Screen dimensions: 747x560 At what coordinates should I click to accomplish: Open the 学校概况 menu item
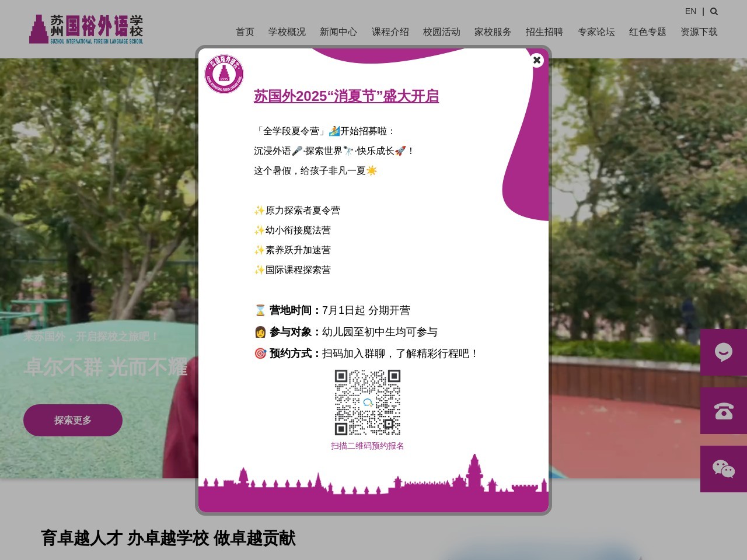287,32
